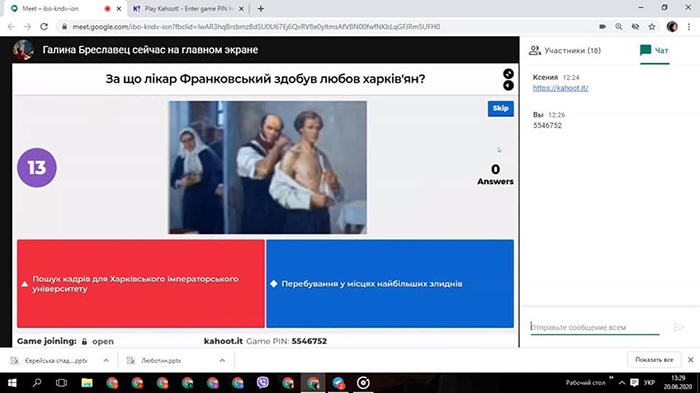The height and width of the screenshot is (393, 700).
Task: Open the camera permission indicator in address bar
Action: (x=602, y=27)
